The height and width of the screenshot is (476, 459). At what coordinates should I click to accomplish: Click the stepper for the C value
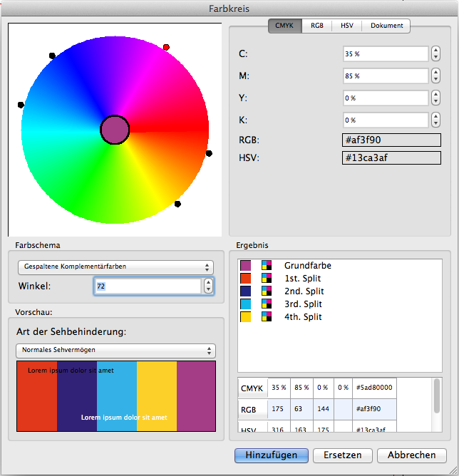(435, 54)
